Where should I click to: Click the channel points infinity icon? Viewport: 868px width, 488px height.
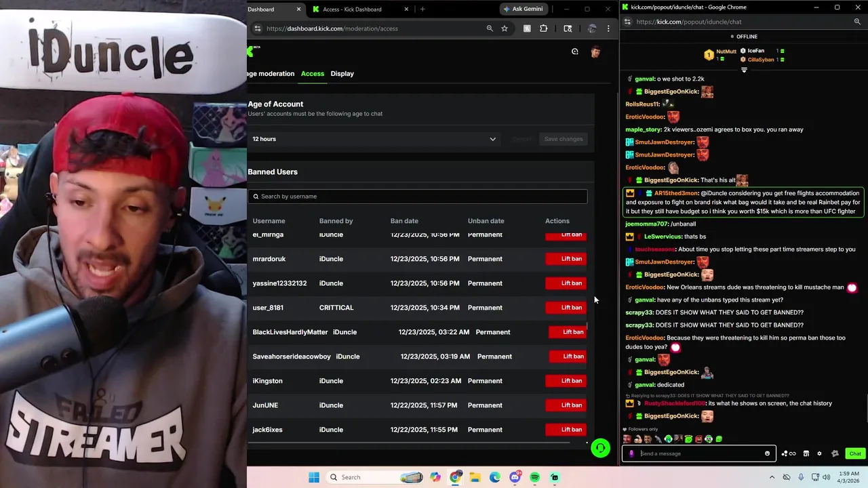point(789,453)
